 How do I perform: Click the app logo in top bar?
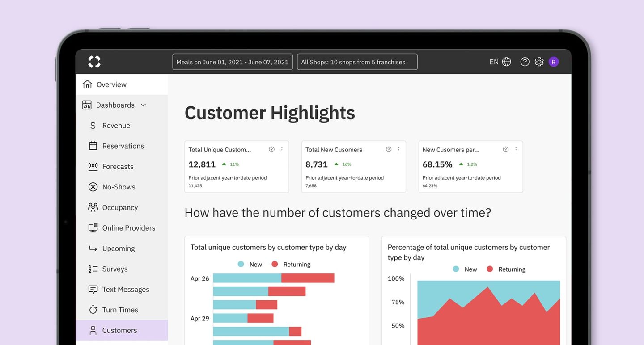point(94,62)
